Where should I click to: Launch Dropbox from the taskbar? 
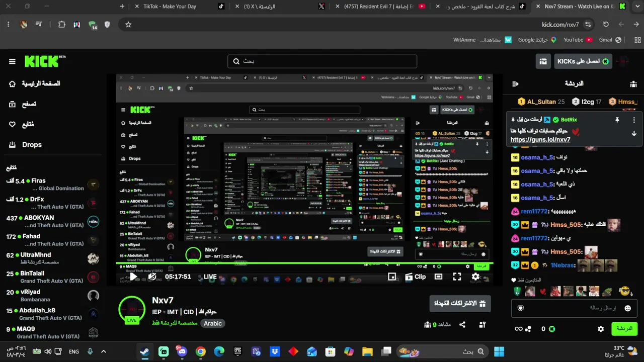[275, 351]
